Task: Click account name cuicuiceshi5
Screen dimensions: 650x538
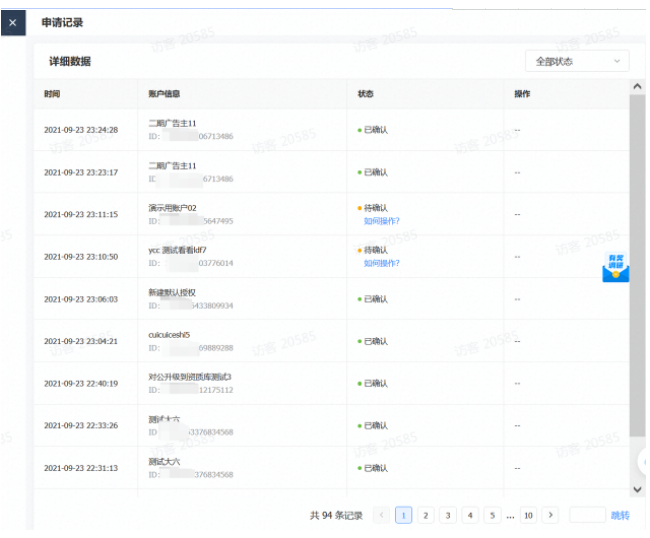Action: click(x=169, y=335)
